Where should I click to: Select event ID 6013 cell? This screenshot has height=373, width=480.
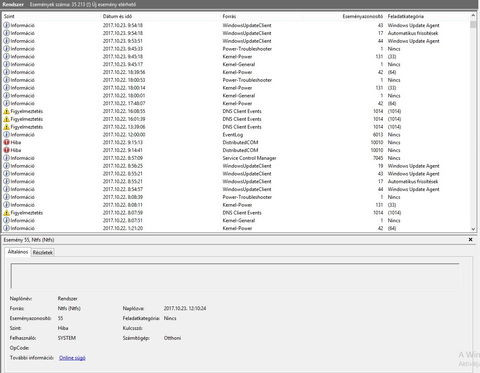[378, 135]
